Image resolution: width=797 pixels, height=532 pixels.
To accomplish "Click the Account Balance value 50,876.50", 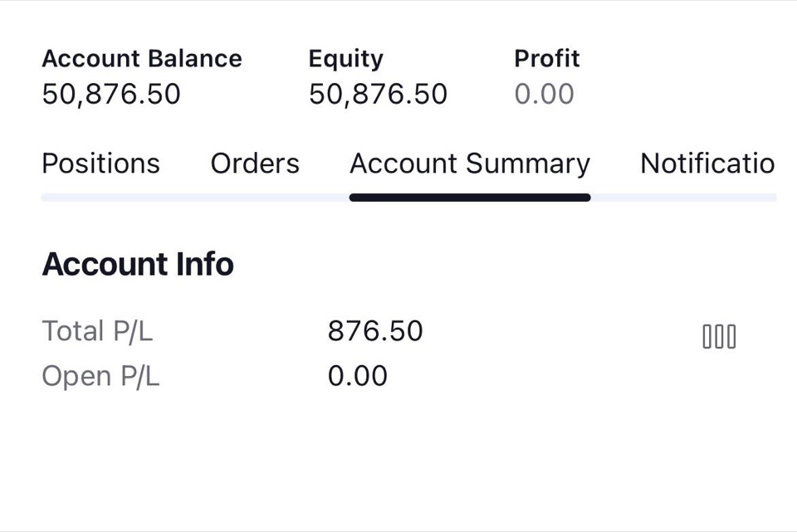I will click(x=111, y=94).
